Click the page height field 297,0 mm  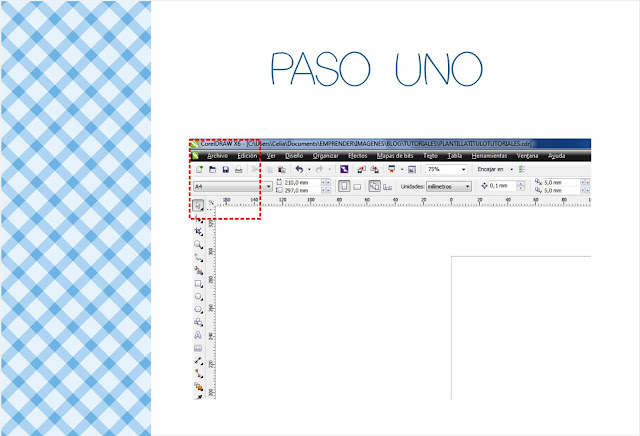click(302, 190)
